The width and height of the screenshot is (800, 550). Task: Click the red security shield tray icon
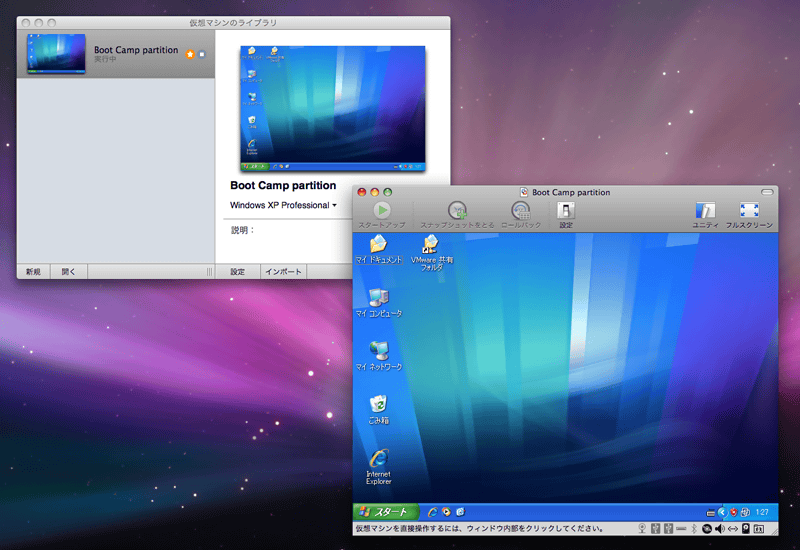tap(734, 512)
